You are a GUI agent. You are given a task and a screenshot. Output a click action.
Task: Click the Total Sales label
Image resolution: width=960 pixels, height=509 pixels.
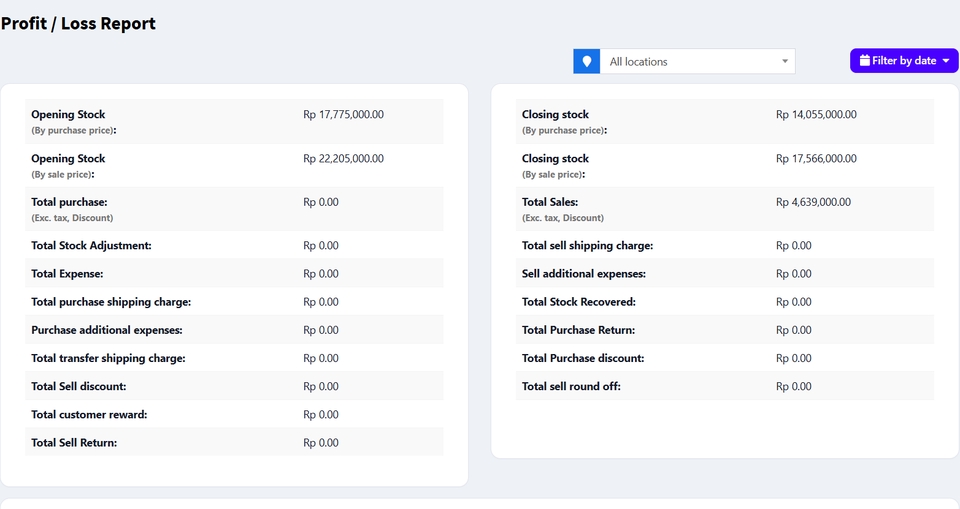[550, 202]
